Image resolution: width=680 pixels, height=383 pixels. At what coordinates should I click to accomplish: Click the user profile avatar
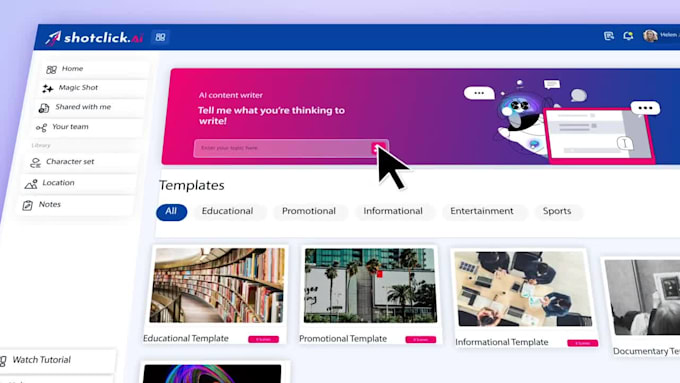[x=650, y=36]
